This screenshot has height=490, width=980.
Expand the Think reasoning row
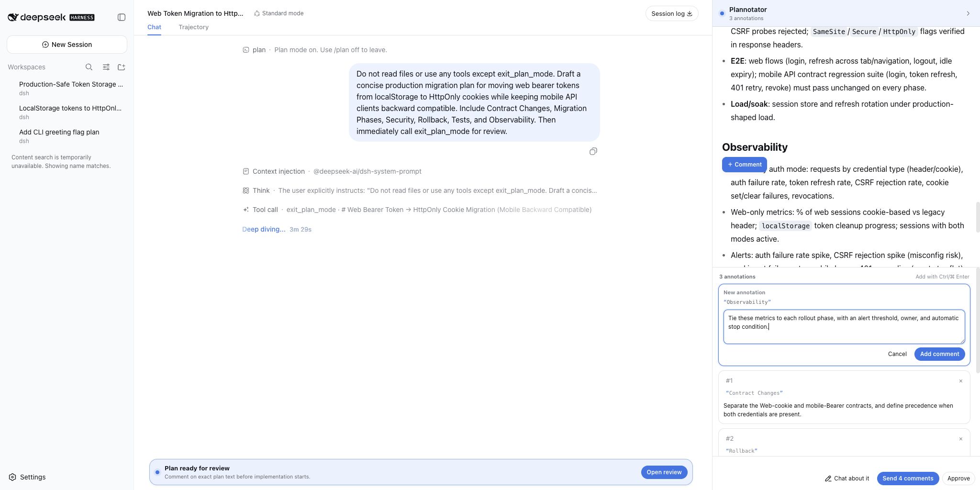click(420, 190)
